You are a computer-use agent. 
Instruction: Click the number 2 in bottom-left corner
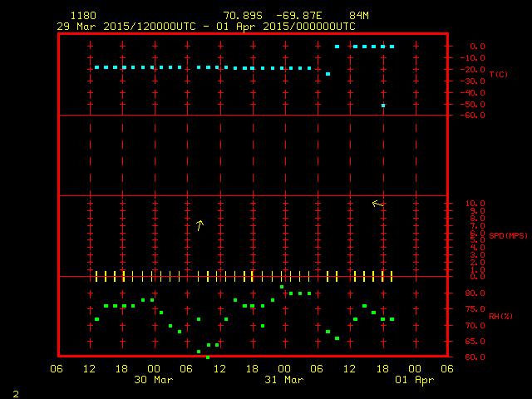coord(15,392)
